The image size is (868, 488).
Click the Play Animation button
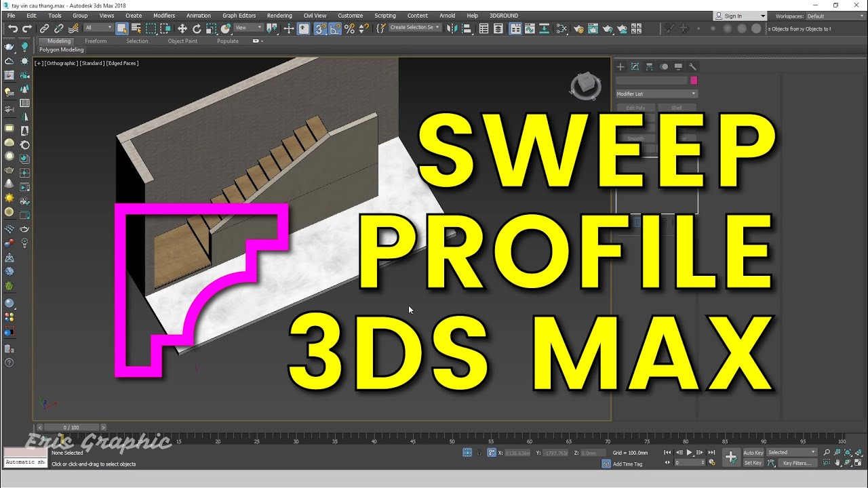point(690,452)
